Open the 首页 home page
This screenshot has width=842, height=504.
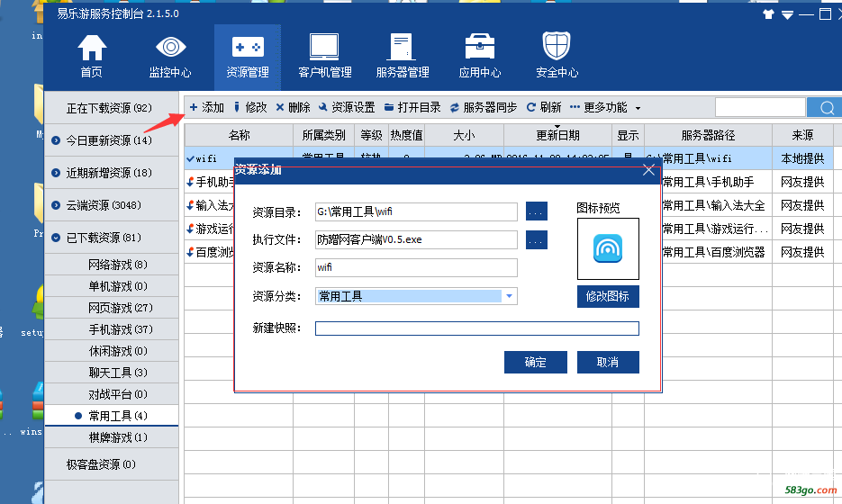(91, 57)
